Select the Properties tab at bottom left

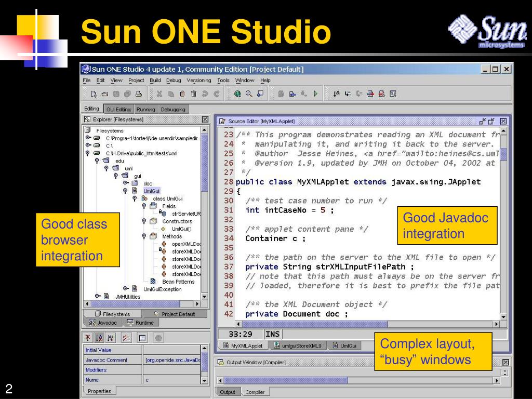tap(99, 391)
